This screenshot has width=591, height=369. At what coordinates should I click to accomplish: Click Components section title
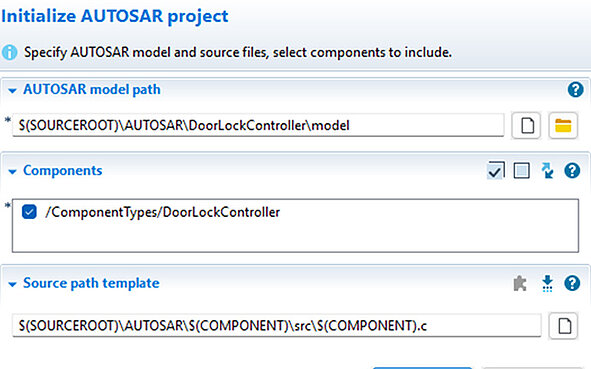(63, 170)
